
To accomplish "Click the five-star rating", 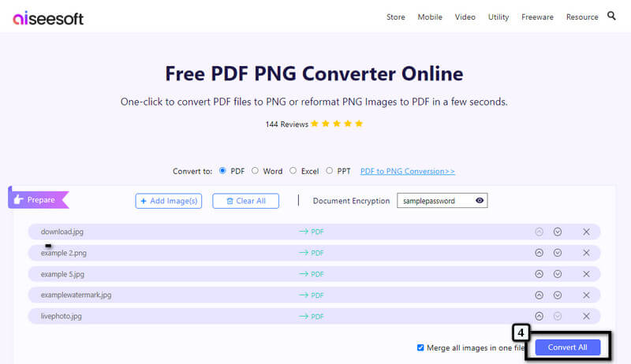I will [337, 124].
